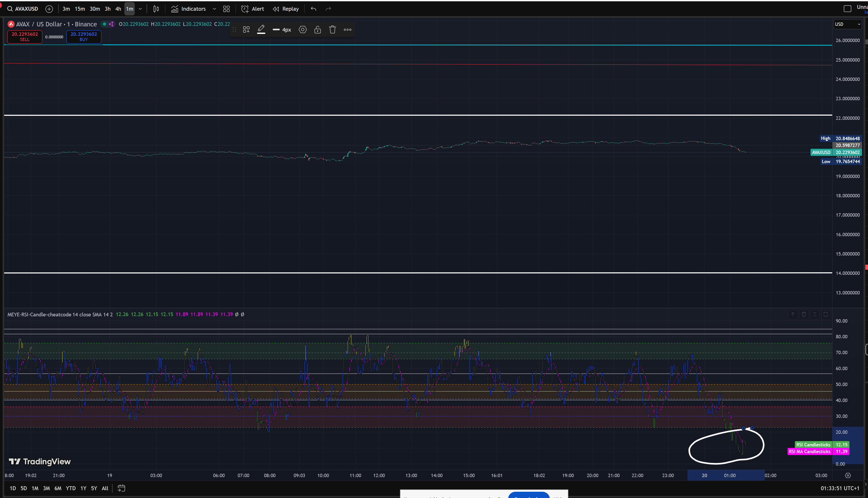This screenshot has height=498, width=868.
Task: Open drawing settings hexagon in floating toolbar
Action: click(x=302, y=30)
